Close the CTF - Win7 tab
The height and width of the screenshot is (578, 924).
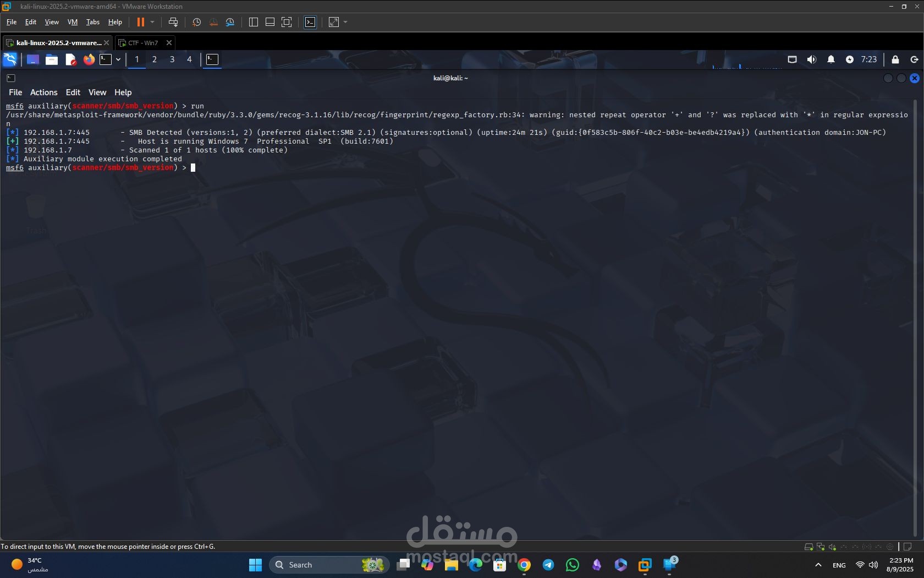coord(169,43)
